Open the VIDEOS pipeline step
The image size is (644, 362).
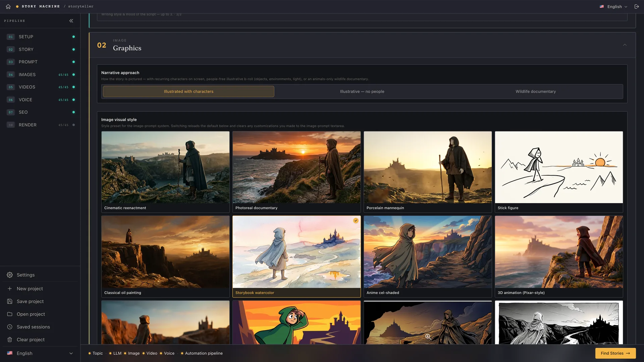click(x=40, y=87)
